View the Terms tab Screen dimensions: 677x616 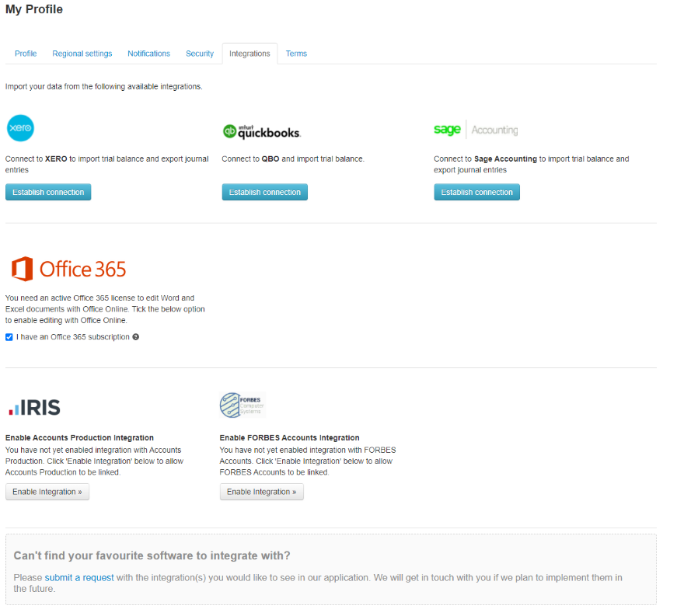click(x=296, y=54)
